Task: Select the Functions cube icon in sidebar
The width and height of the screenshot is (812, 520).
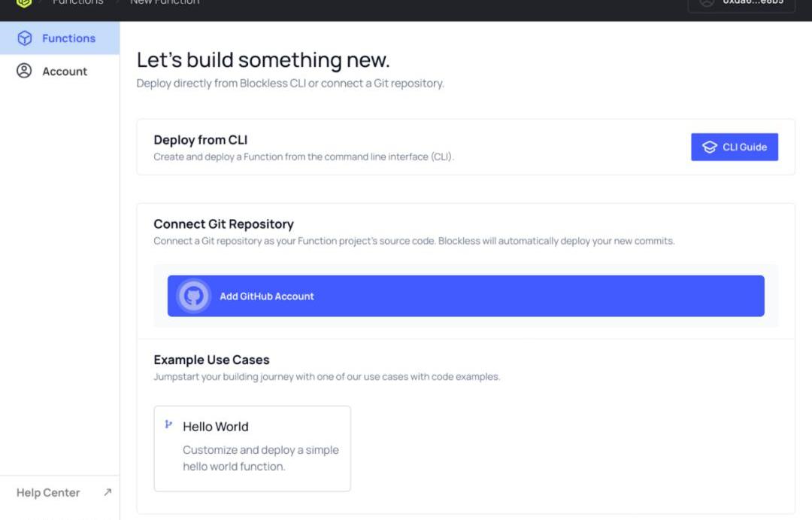Action: (24, 38)
